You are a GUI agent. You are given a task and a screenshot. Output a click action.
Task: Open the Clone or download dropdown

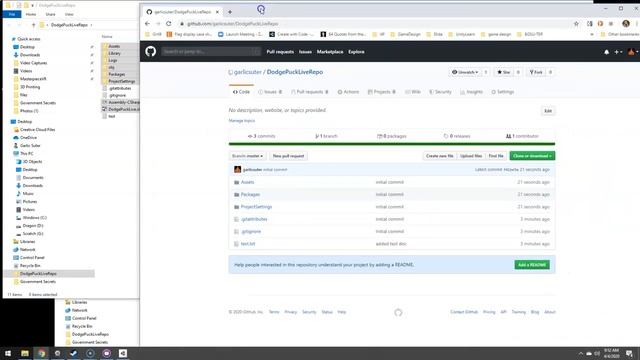coord(532,156)
